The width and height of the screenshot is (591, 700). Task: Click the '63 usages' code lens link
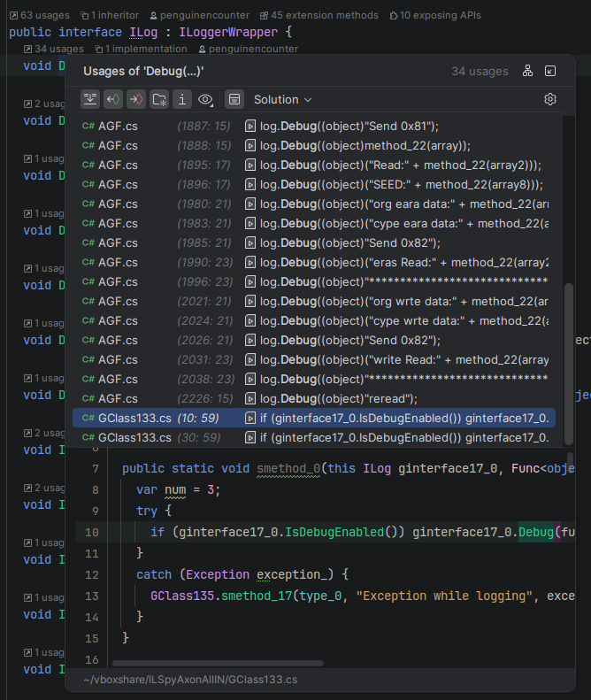pos(39,15)
